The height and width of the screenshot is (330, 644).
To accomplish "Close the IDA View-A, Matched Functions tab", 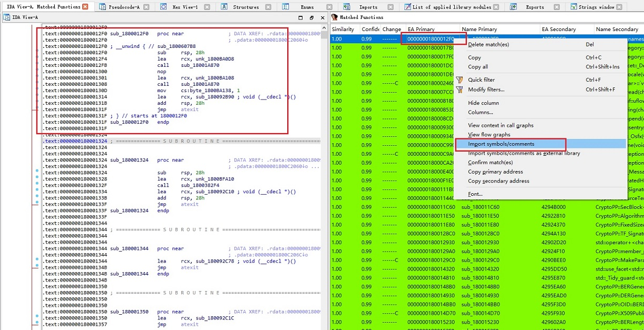I will point(86,7).
